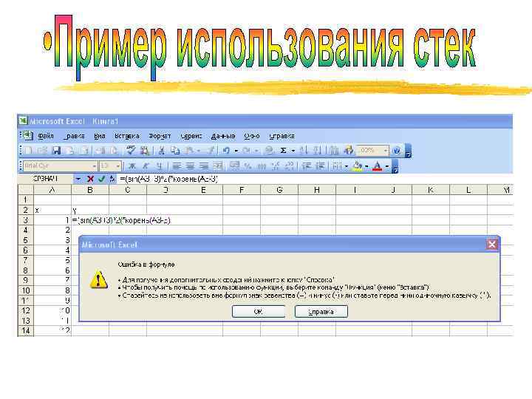Apply yellow Fill Color bucket
Viewport: 532px width, 399px height.
click(358, 166)
